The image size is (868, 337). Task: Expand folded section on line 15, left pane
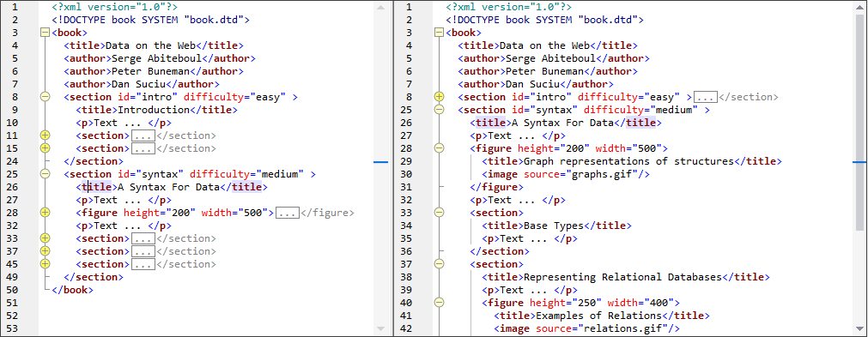(x=46, y=148)
